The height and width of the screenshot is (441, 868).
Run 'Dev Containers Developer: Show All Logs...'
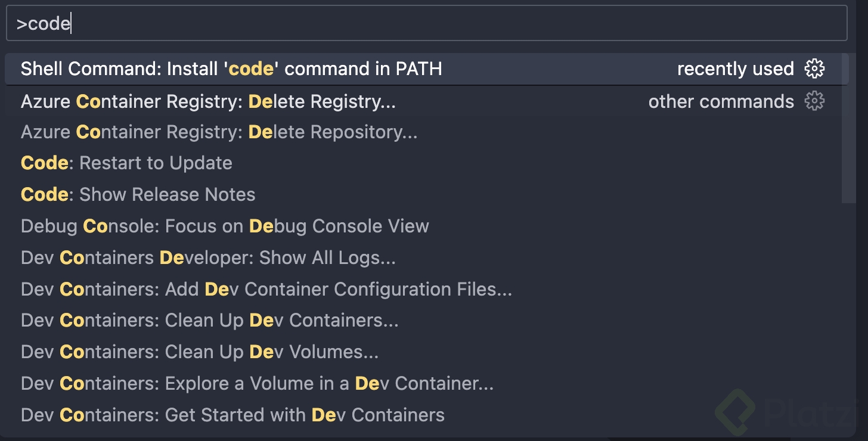209,257
